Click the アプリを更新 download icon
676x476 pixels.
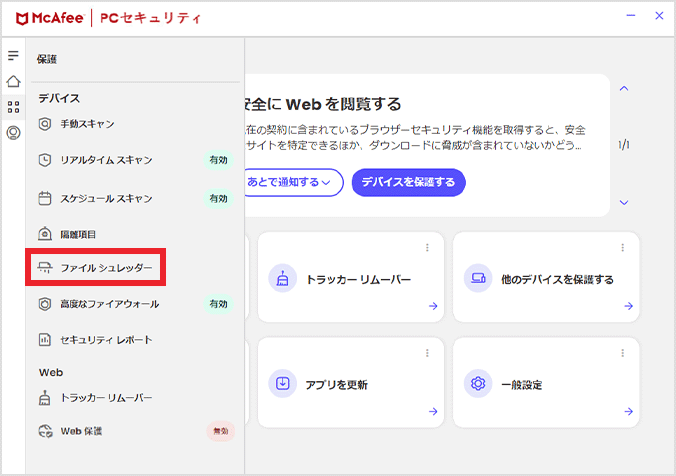coord(282,383)
